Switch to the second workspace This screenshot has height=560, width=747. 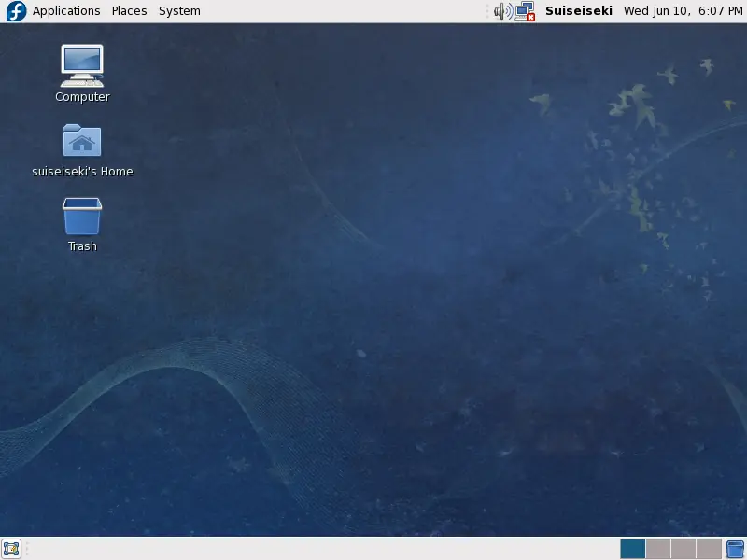(657, 549)
